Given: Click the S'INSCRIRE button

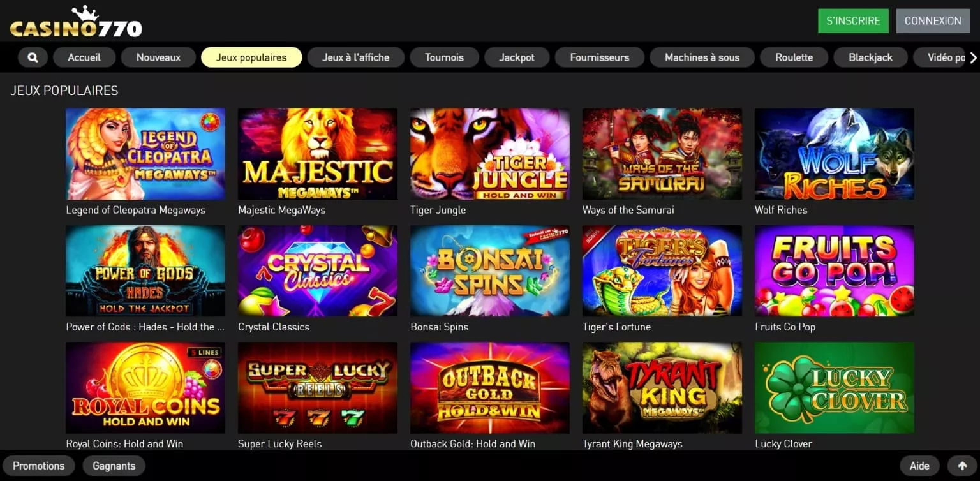Looking at the screenshot, I should pos(853,21).
